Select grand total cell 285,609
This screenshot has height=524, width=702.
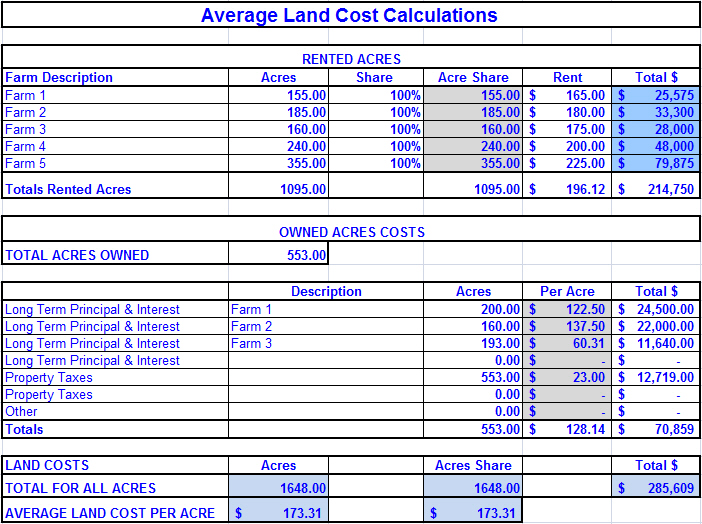[x=655, y=488]
